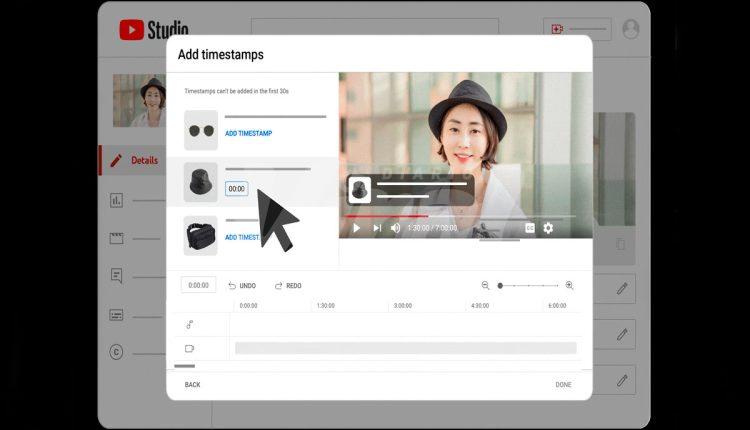The height and width of the screenshot is (430, 750).
Task: Redo the last timestamp change
Action: click(288, 285)
